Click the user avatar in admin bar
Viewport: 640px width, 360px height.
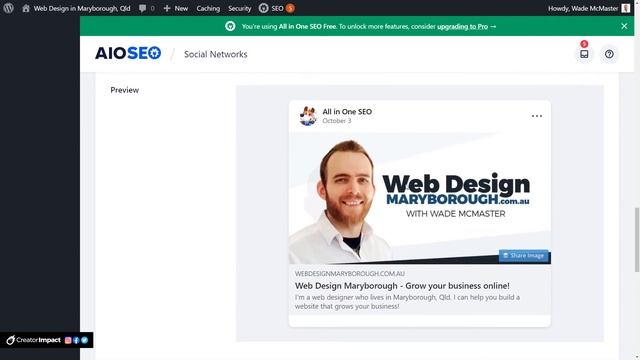pyautogui.click(x=626, y=8)
